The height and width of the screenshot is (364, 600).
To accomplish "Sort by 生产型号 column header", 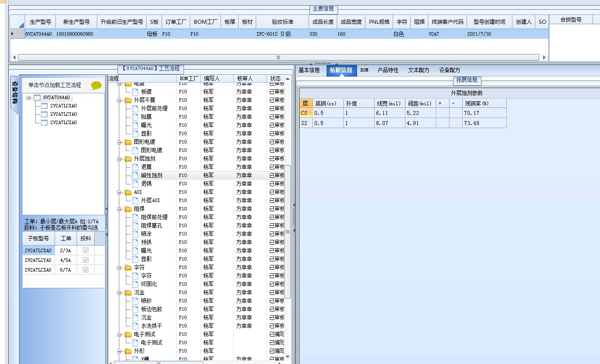I will (x=40, y=22).
